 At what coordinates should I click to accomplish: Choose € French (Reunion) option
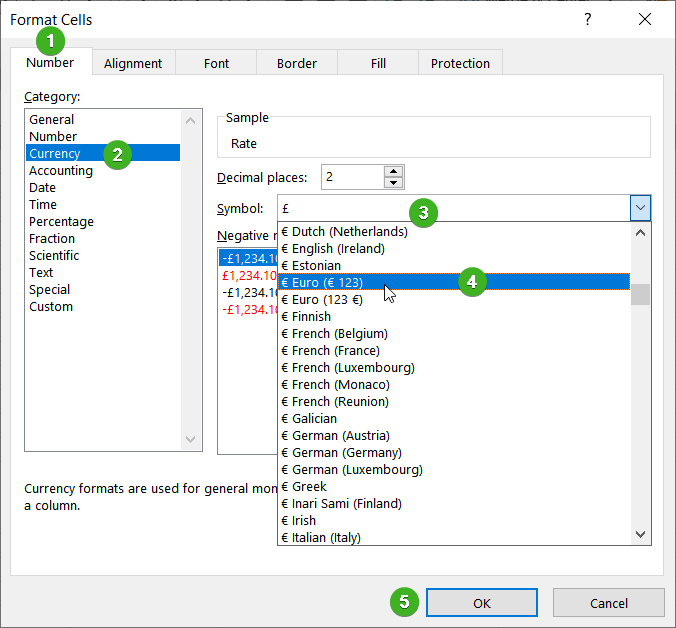(x=454, y=401)
